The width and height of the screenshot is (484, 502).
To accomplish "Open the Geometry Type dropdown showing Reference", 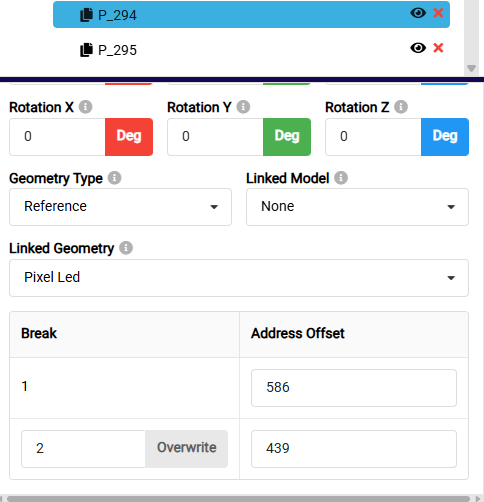I will point(120,207).
